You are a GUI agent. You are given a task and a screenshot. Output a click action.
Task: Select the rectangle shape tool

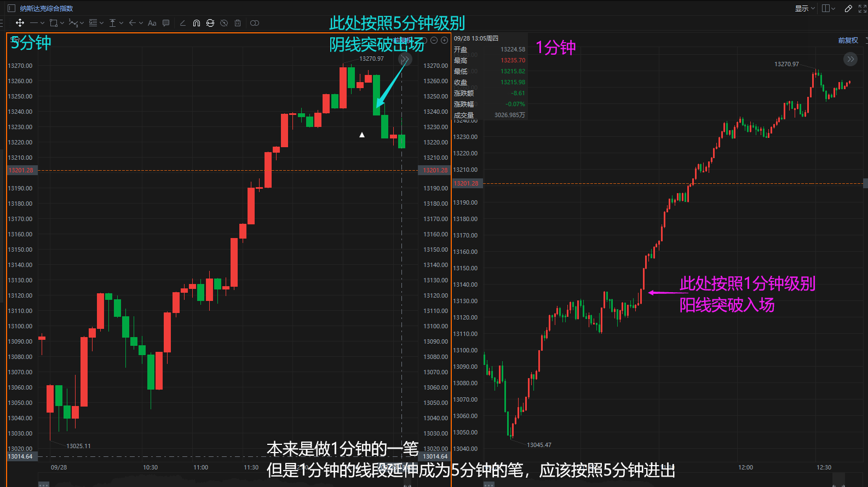click(54, 23)
